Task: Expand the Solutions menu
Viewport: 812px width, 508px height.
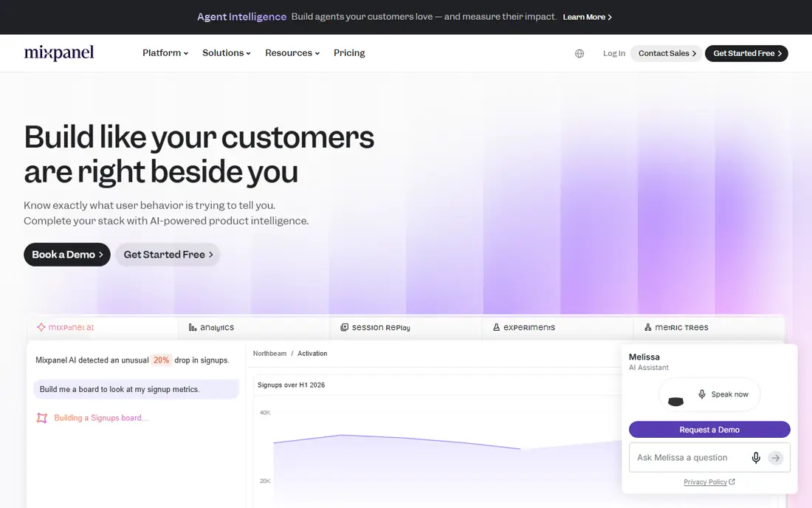Action: point(227,53)
